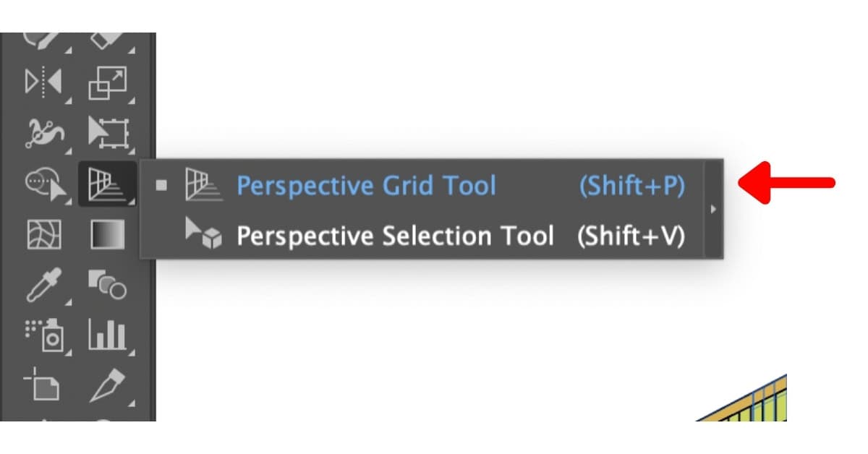Select the Reflect tool
This screenshot has height=454, width=868.
(x=43, y=80)
